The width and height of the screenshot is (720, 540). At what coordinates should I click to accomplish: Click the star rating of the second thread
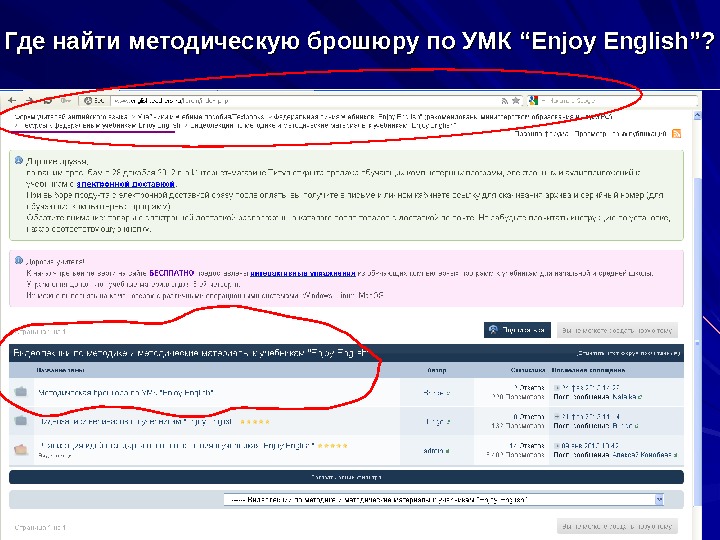(255, 422)
